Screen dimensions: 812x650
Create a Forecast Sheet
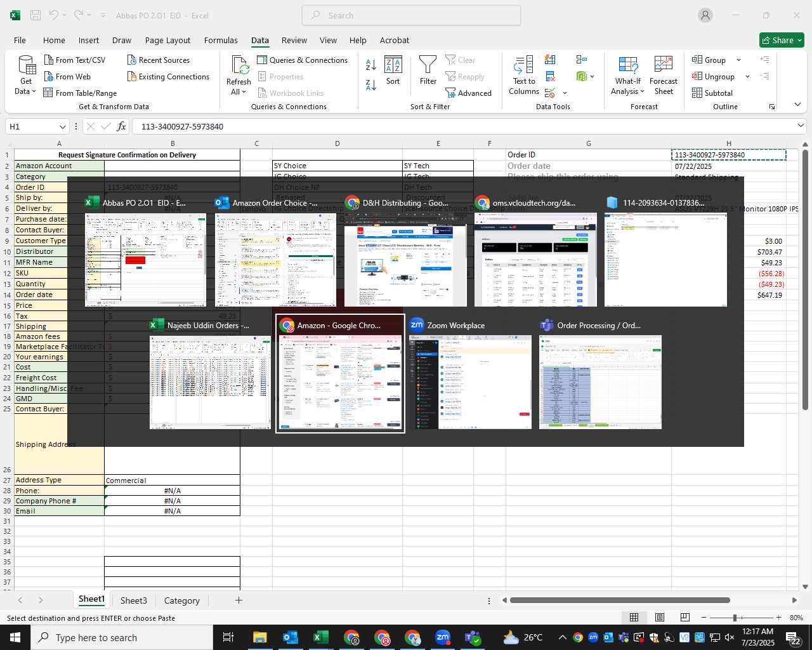664,76
